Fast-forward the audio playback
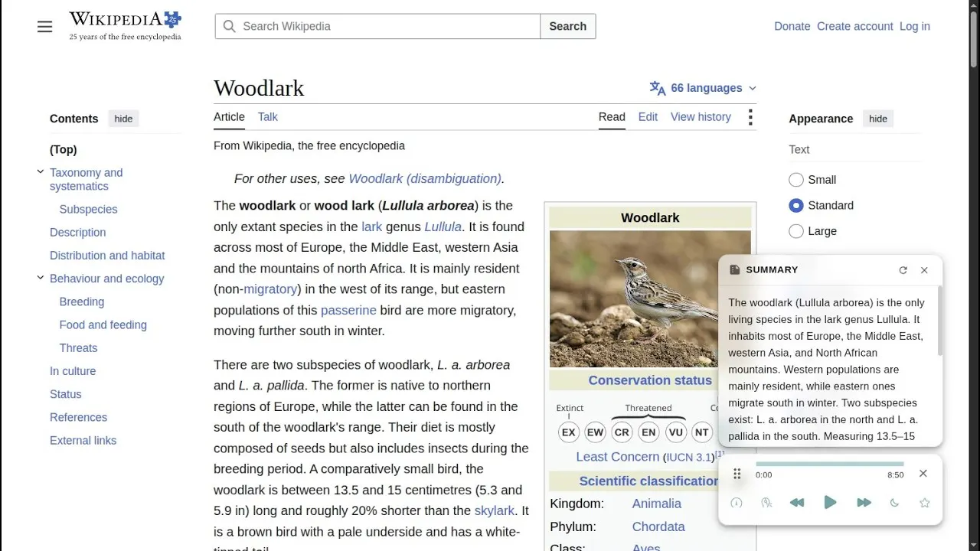Image resolution: width=980 pixels, height=551 pixels. pos(864,503)
